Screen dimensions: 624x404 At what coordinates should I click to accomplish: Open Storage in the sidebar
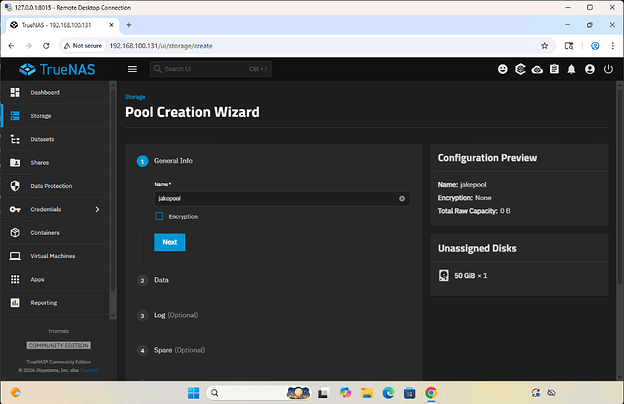[56, 116]
